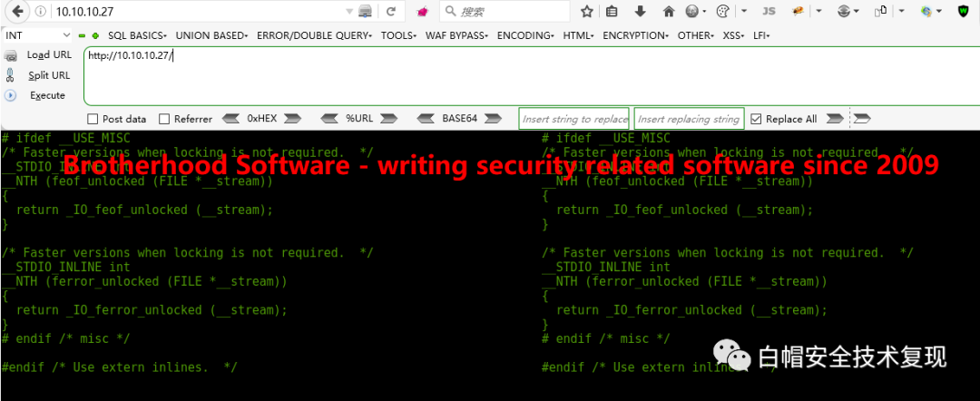Click the left arrow before %URL
Image resolution: width=980 pixels, height=401 pixels.
[x=329, y=118]
